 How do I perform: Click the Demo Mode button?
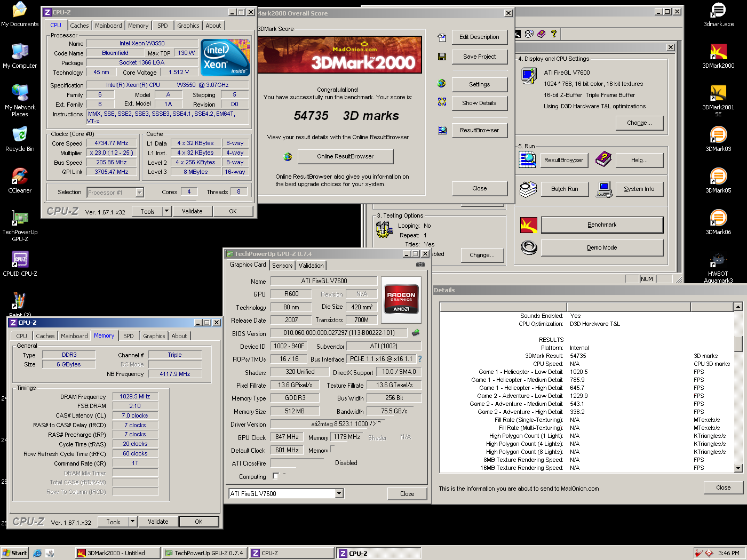(602, 248)
